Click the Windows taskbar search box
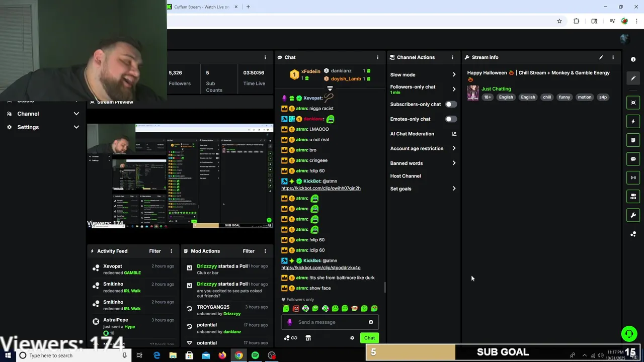The width and height of the screenshot is (644, 362). coord(73,355)
